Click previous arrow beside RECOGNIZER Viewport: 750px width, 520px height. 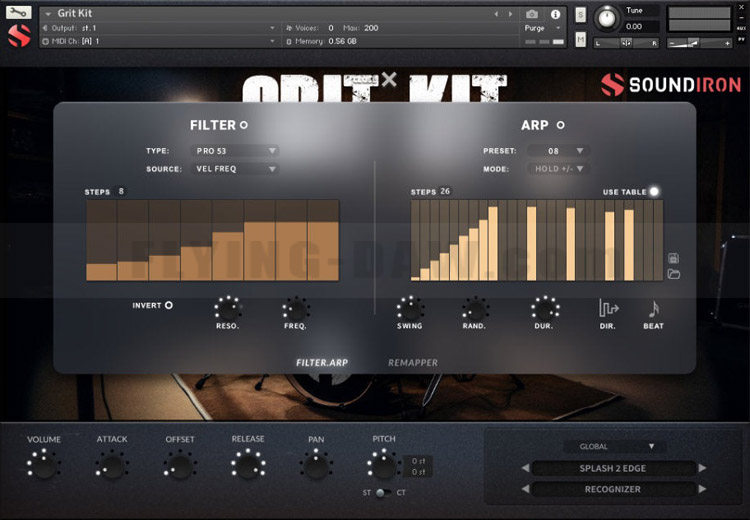525,489
